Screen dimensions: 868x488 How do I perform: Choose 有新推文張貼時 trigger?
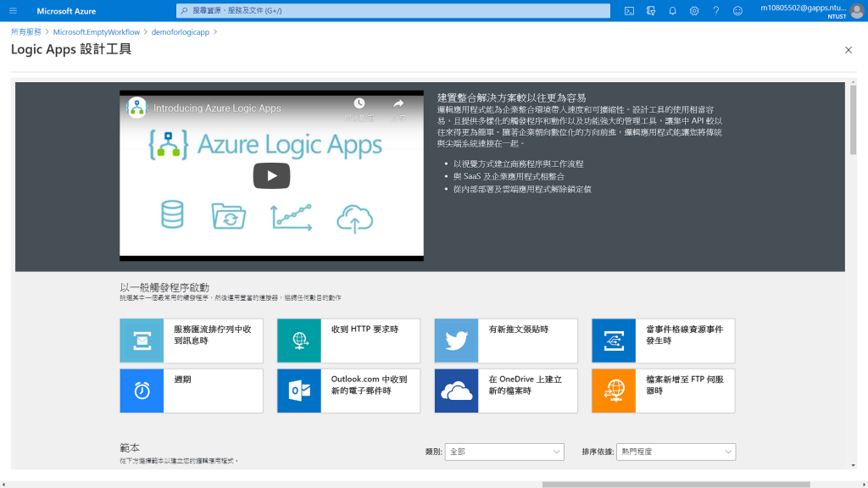(x=506, y=341)
